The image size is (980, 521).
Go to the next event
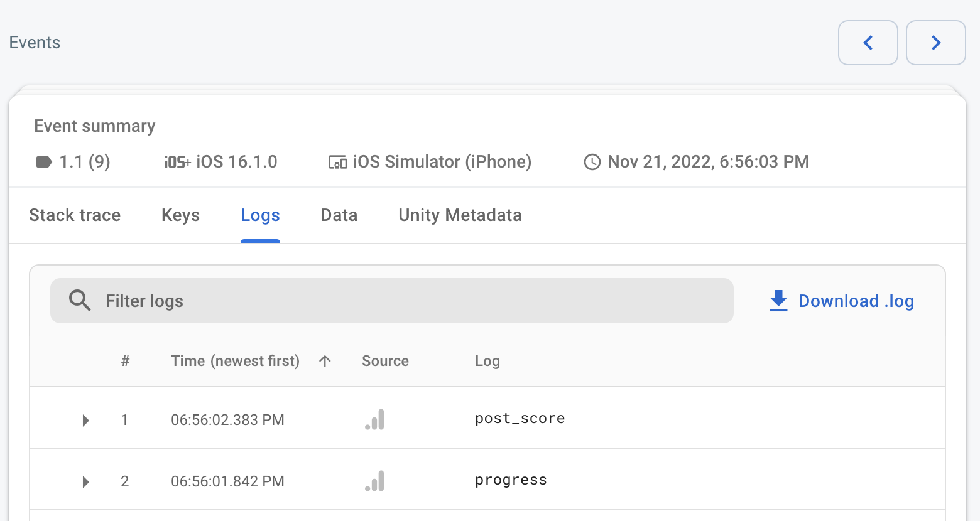pyautogui.click(x=935, y=43)
